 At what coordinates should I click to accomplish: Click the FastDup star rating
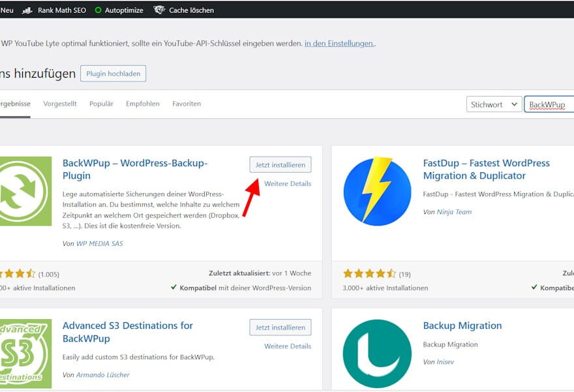click(369, 273)
